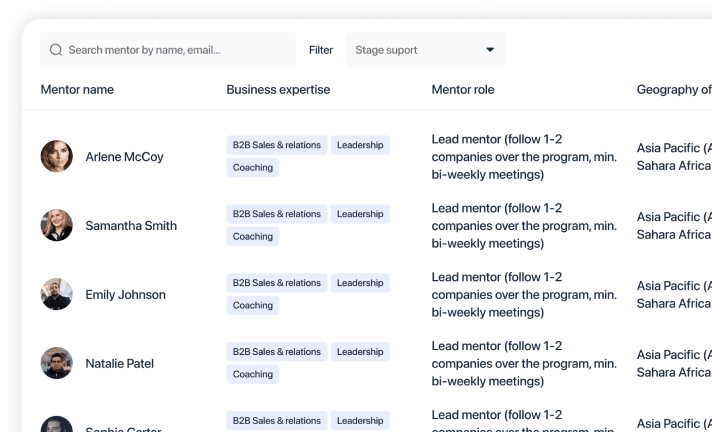Select Emily Johnson mentor name
Image resolution: width=712 pixels, height=432 pixels.
pyautogui.click(x=125, y=295)
